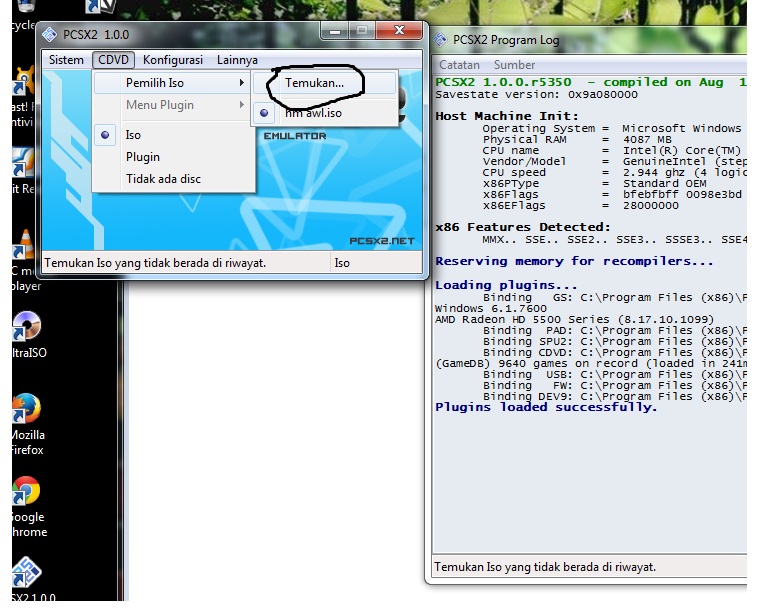Open the Konfigurasi menu

[172, 60]
